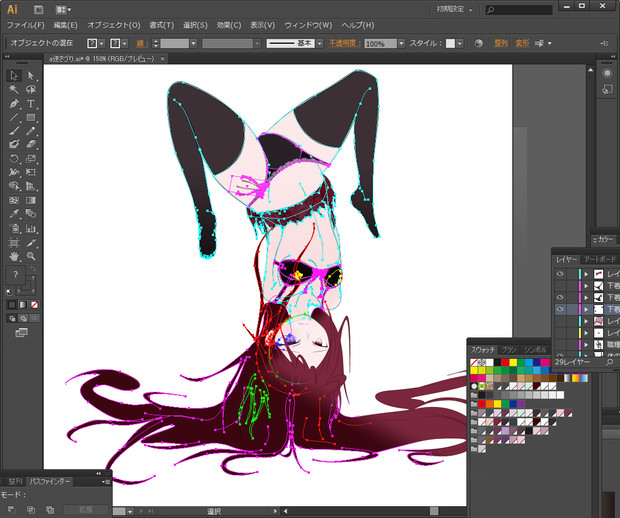
Task: Click the 不透明度 link in control bar
Action: coord(343,43)
